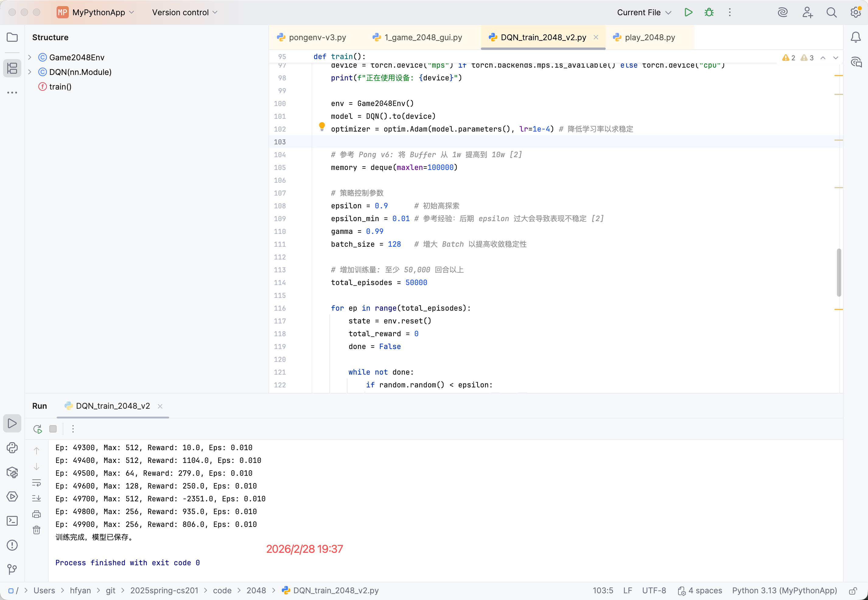868x600 pixels.
Task: Open the MyPythonApp project dropdown
Action: click(95, 12)
